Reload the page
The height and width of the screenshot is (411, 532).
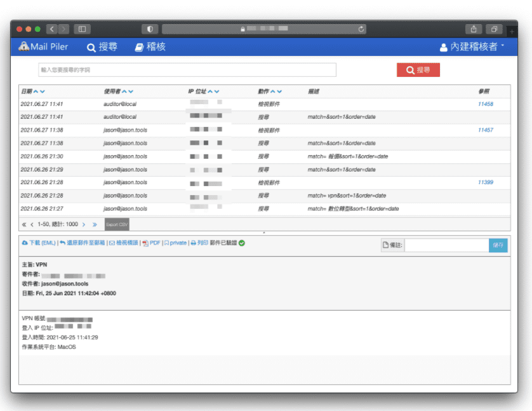coord(361,29)
